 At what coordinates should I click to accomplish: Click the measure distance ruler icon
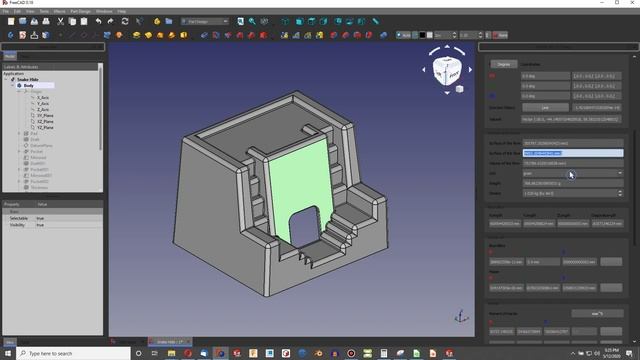[x=376, y=21]
